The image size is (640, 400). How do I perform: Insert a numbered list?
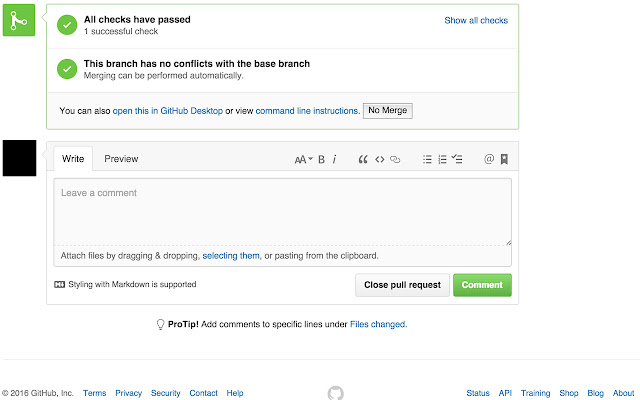tap(442, 159)
